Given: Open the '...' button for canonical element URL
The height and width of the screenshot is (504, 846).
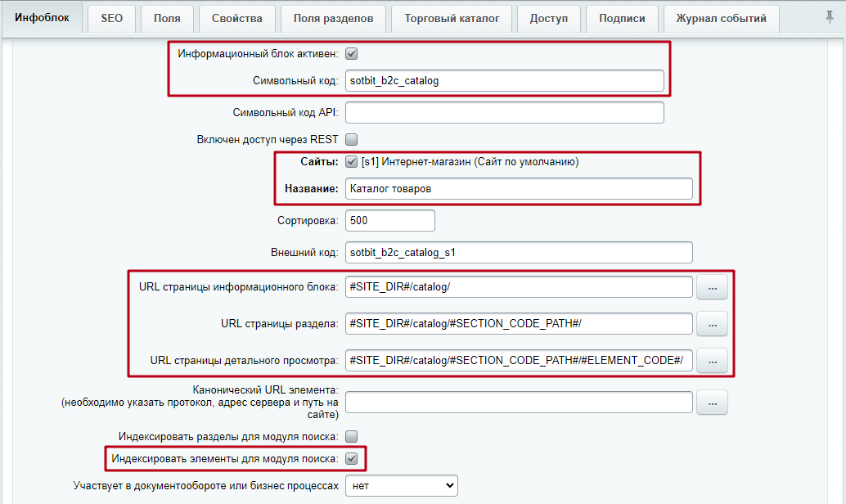Looking at the screenshot, I should (712, 403).
